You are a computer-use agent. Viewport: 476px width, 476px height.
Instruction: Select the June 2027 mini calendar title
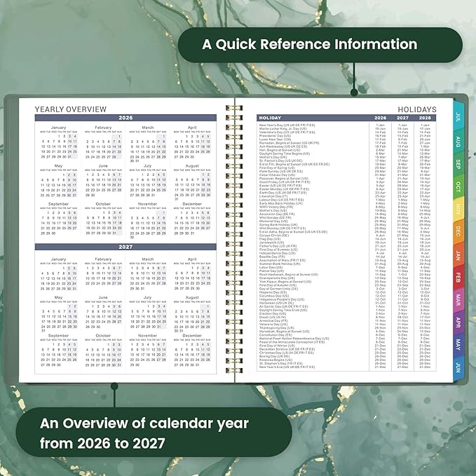[x=103, y=297]
